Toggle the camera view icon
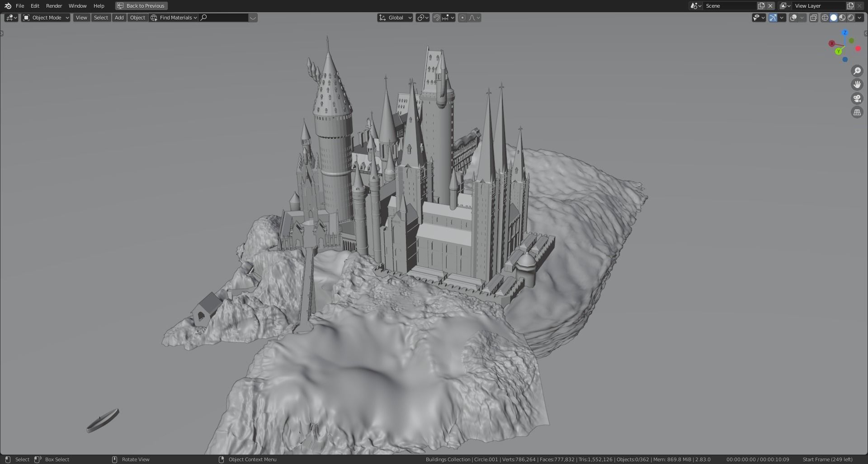Viewport: 868px width, 464px height. click(x=857, y=98)
